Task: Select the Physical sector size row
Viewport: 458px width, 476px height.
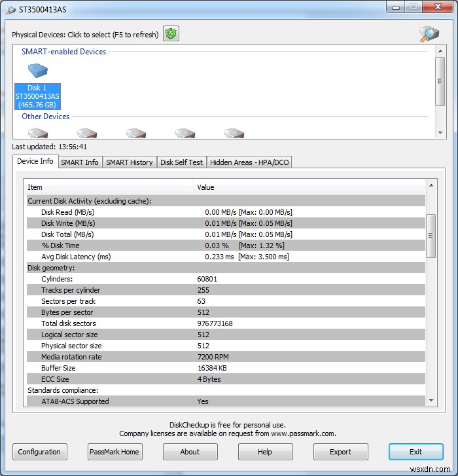Action: [x=226, y=346]
